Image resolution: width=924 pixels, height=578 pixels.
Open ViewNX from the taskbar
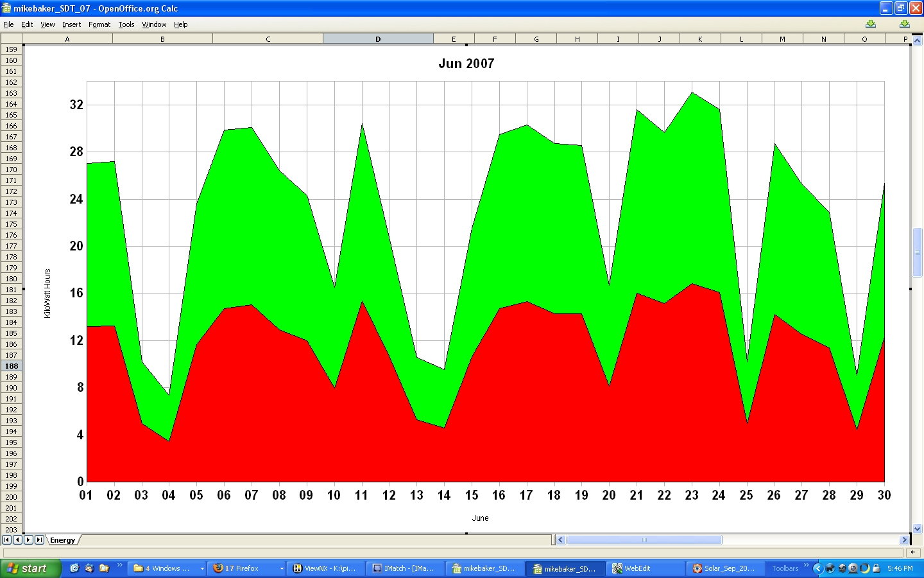(325, 568)
